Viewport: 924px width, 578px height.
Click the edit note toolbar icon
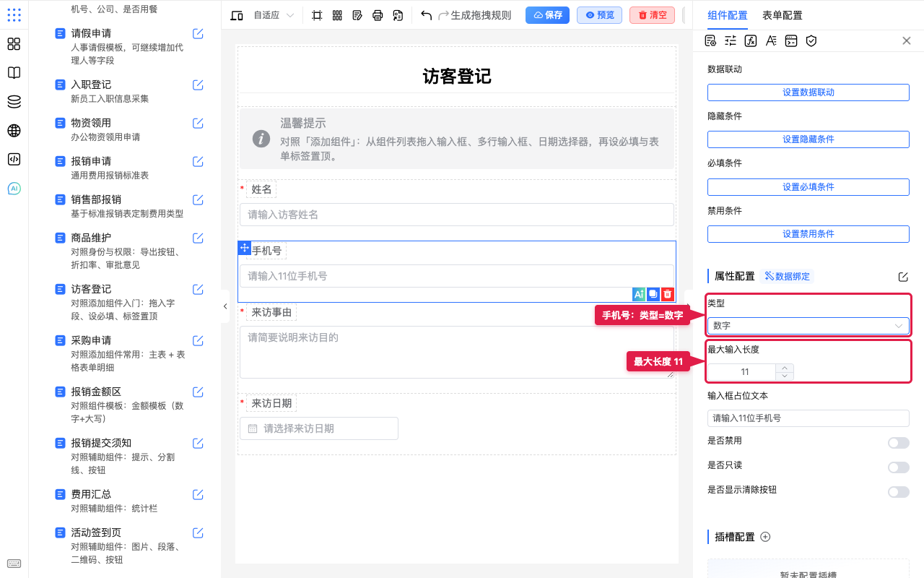357,15
